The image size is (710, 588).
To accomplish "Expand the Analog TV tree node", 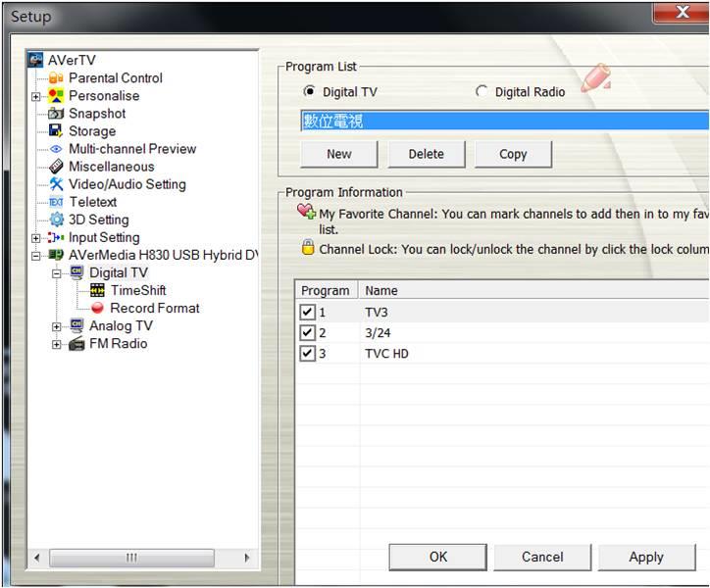I will tap(56, 326).
